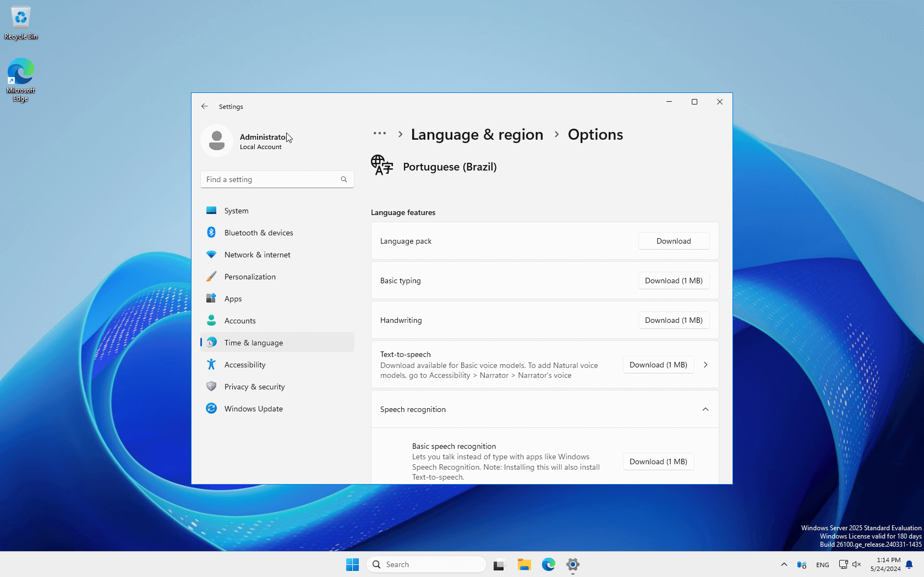
Task: Open the Bluetooth & devices section
Action: [258, 233]
